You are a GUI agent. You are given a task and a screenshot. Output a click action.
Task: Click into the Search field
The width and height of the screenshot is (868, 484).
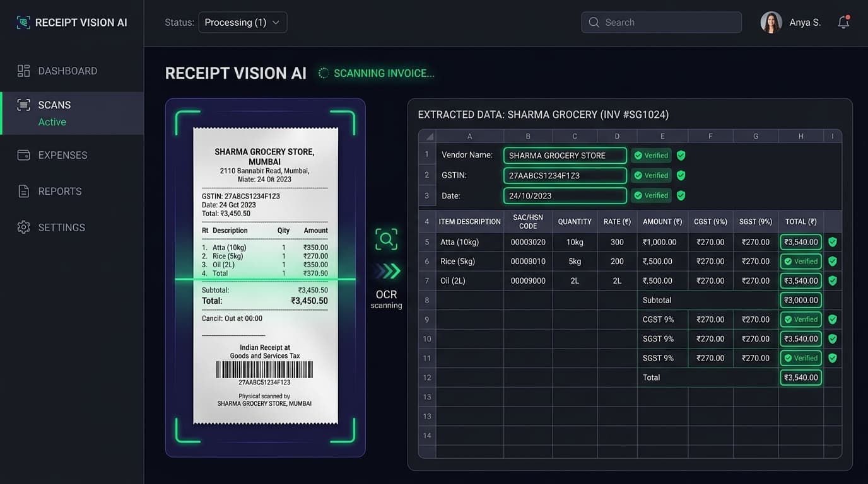click(661, 22)
